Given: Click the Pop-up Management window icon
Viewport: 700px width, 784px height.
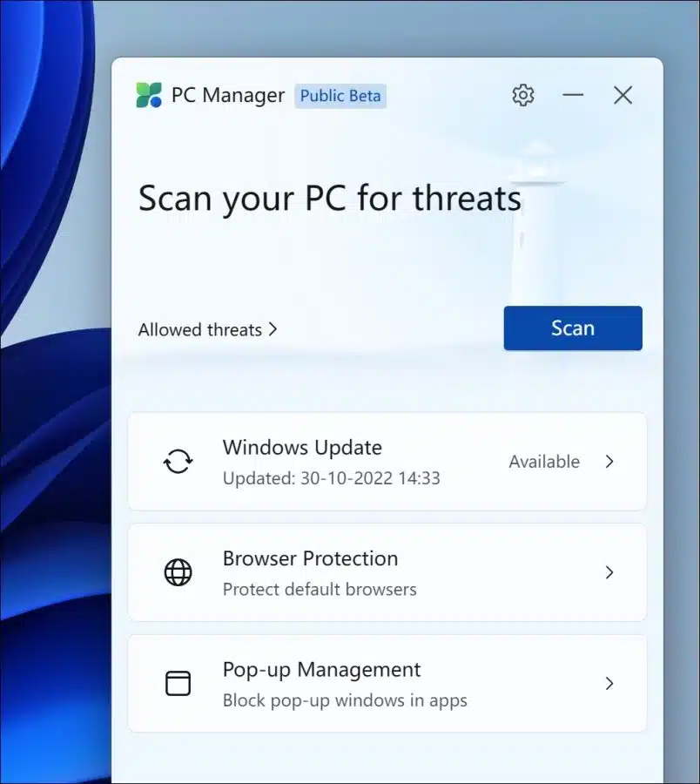Looking at the screenshot, I should [178, 683].
